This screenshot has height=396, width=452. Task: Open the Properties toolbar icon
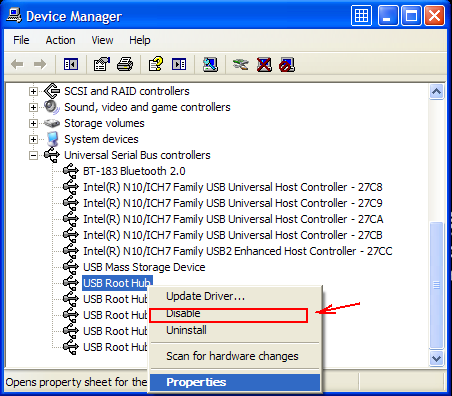(102, 64)
